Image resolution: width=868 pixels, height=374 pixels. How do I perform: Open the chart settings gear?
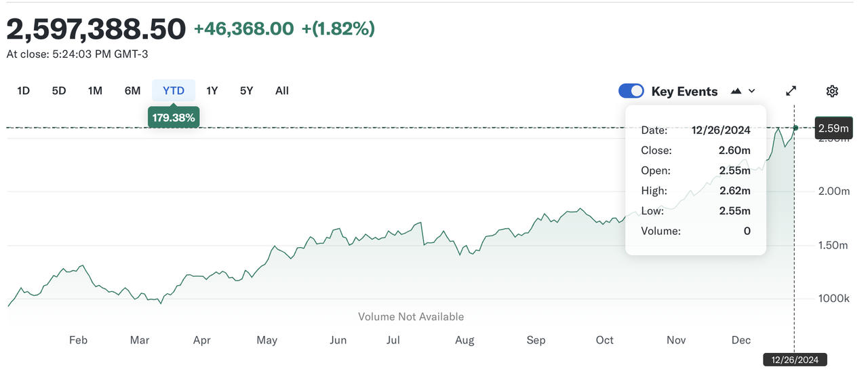(832, 91)
